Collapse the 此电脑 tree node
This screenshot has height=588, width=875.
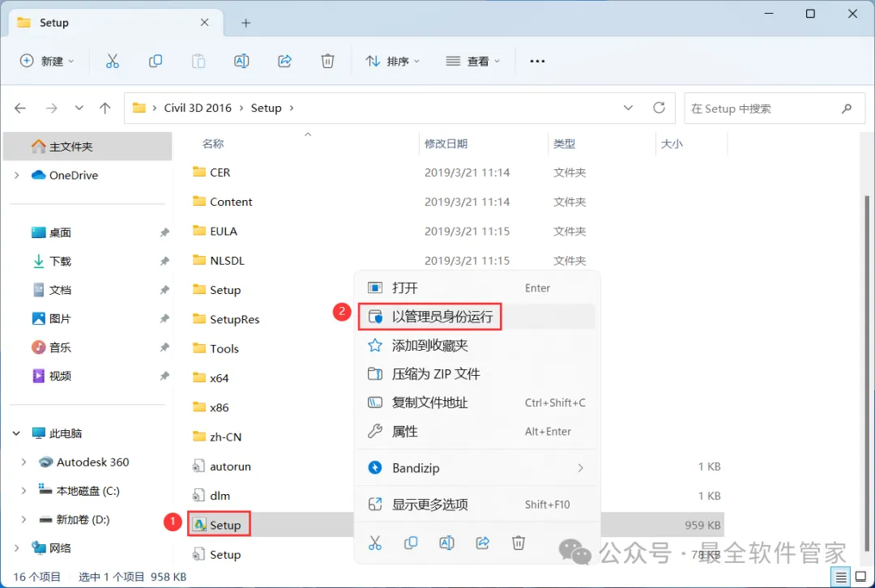pos(17,433)
